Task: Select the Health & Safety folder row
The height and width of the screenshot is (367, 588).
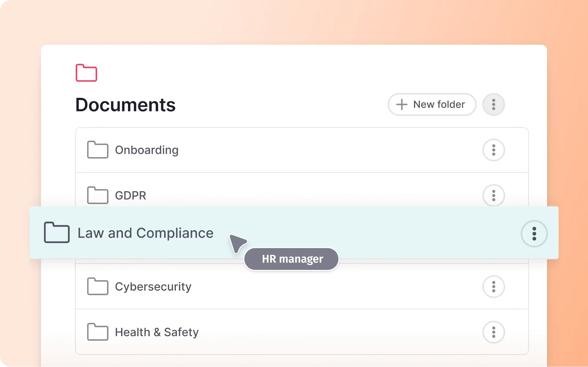Action: pos(276,332)
